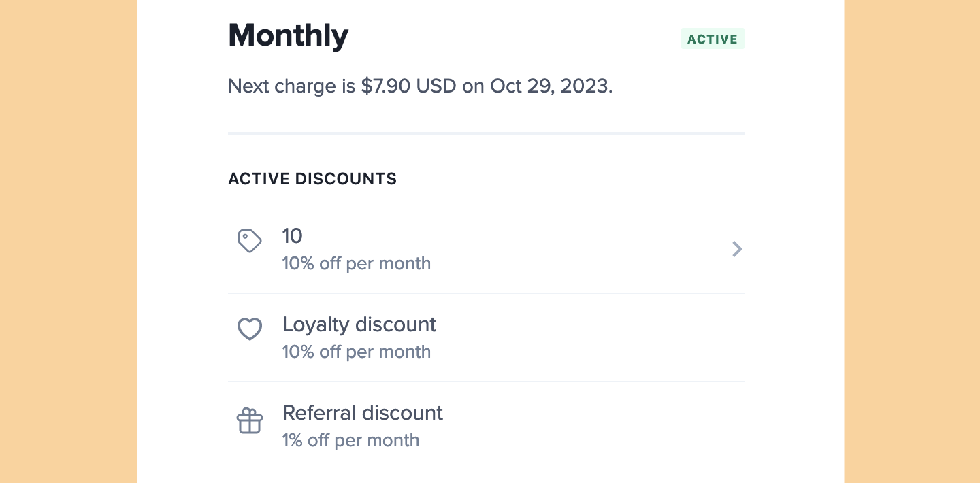Click the orange background right of card
The width and height of the screenshot is (980, 483).
pyautogui.click(x=912, y=241)
